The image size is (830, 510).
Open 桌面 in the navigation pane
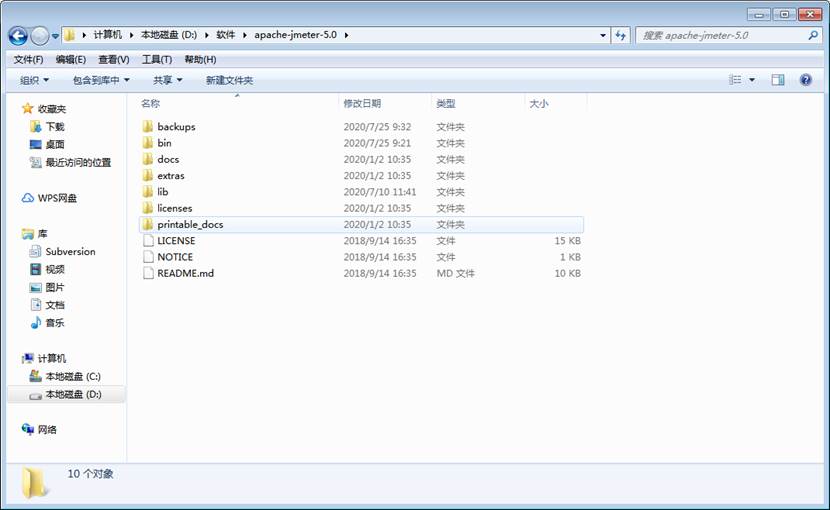coord(55,145)
